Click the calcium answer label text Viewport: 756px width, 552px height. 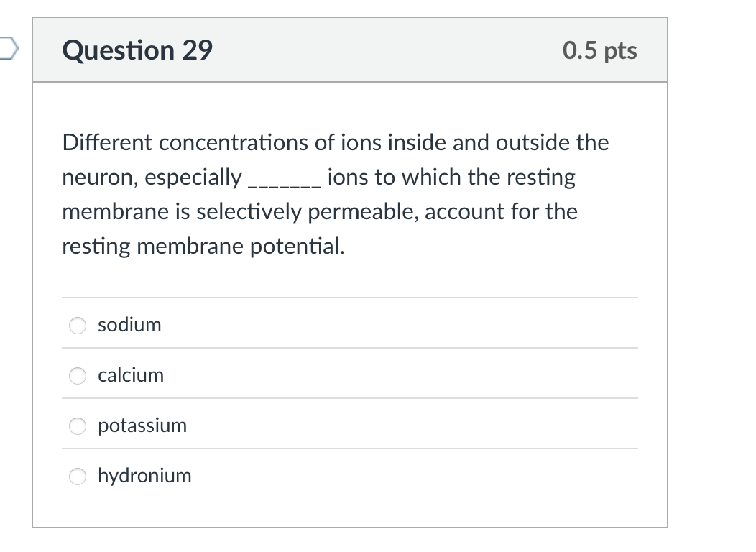point(131,374)
